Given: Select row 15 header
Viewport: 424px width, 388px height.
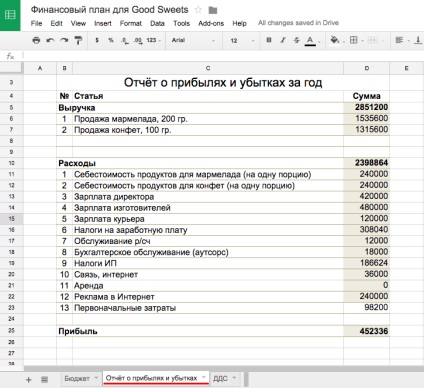Looking at the screenshot, I should point(11,219).
